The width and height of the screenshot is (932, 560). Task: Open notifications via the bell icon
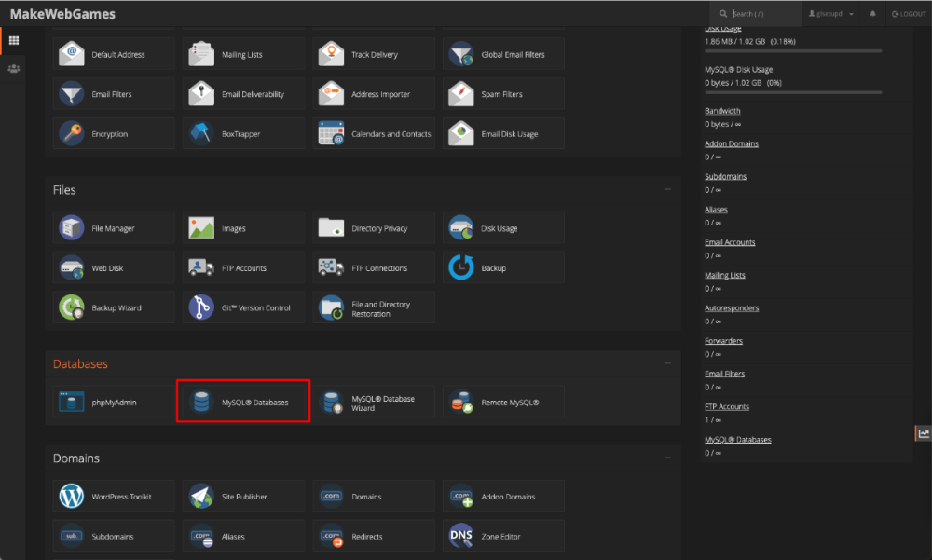point(870,13)
